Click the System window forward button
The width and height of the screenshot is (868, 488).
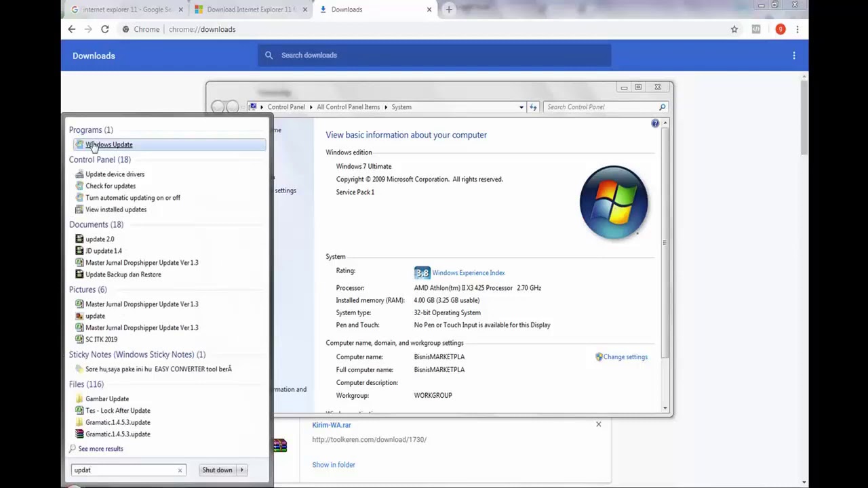[233, 107]
